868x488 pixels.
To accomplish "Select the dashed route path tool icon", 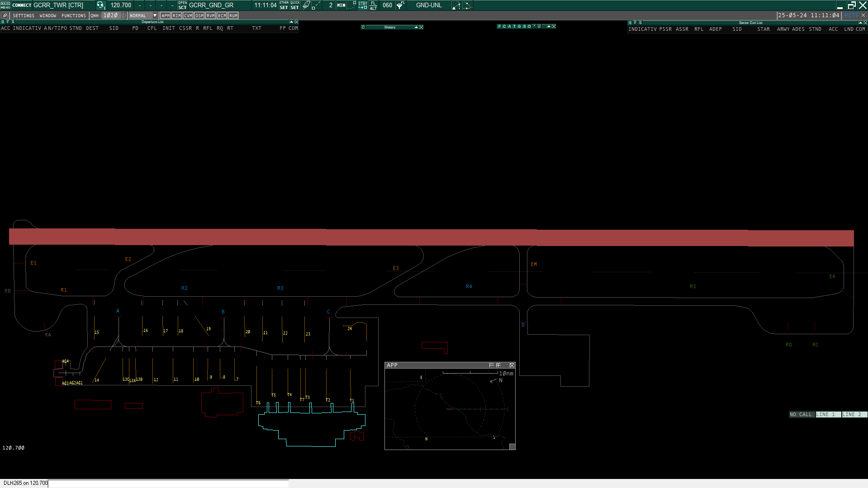I will tap(468, 5).
